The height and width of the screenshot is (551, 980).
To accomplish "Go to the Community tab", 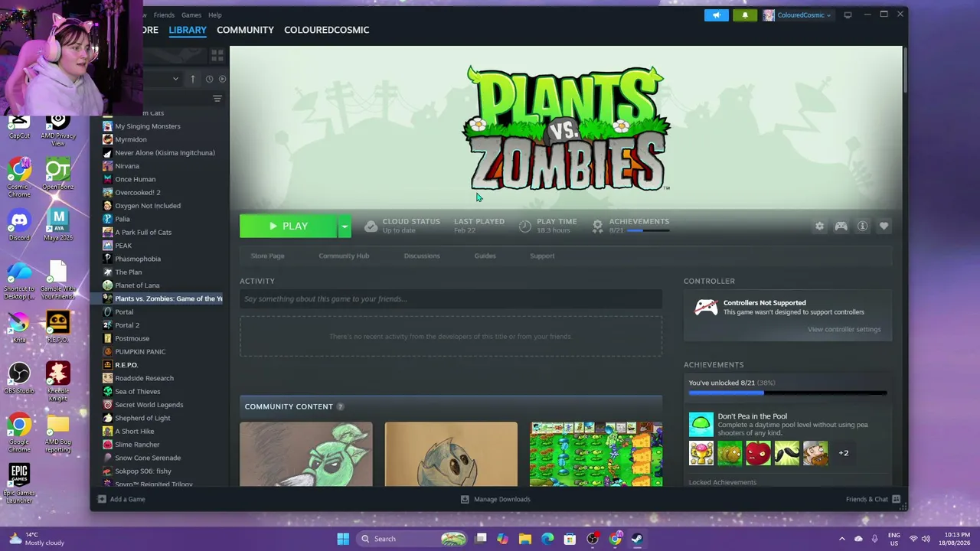I will click(x=245, y=30).
